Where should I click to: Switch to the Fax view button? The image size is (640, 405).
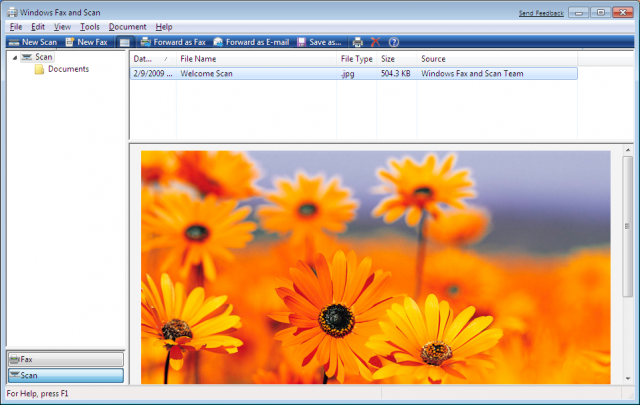pos(66,359)
